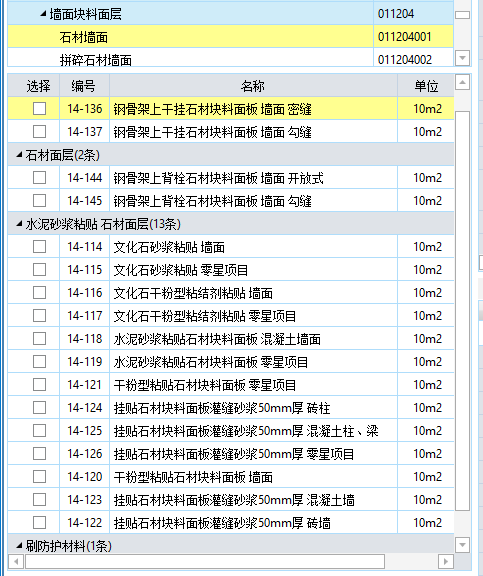The height and width of the screenshot is (576, 483).
Task: Select 水泥砂浆粘贴石材块料面板 零星项目
Action: pos(210,362)
